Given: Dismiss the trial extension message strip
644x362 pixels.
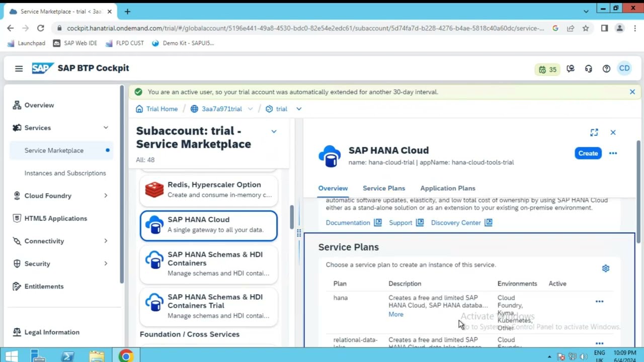Looking at the screenshot, I should (x=632, y=92).
